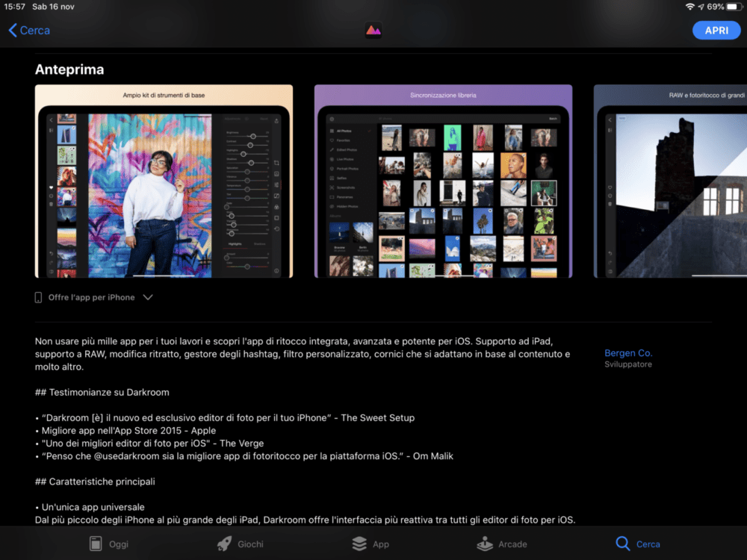Open developer link Bergen Co.

[628, 353]
